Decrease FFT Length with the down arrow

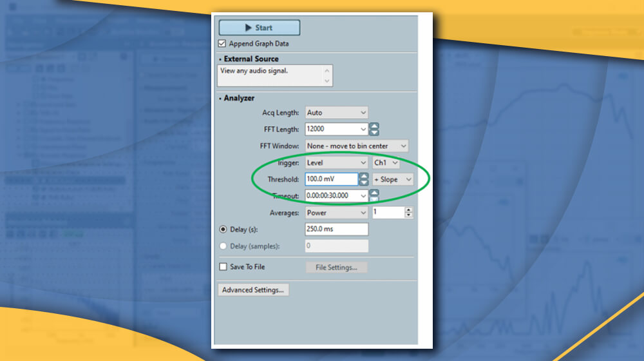pos(374,132)
